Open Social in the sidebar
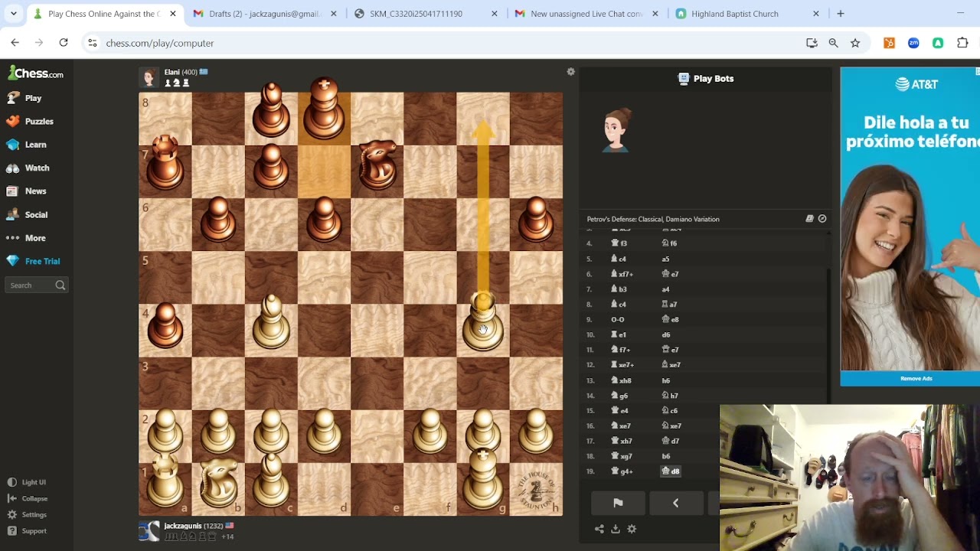This screenshot has height=551, width=980. click(x=27, y=215)
